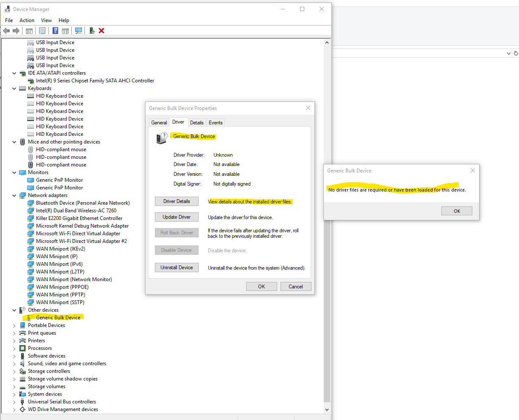Viewport: 519px width, 420px height.
Task: Click the Device Manager title bar icon
Action: click(x=7, y=9)
